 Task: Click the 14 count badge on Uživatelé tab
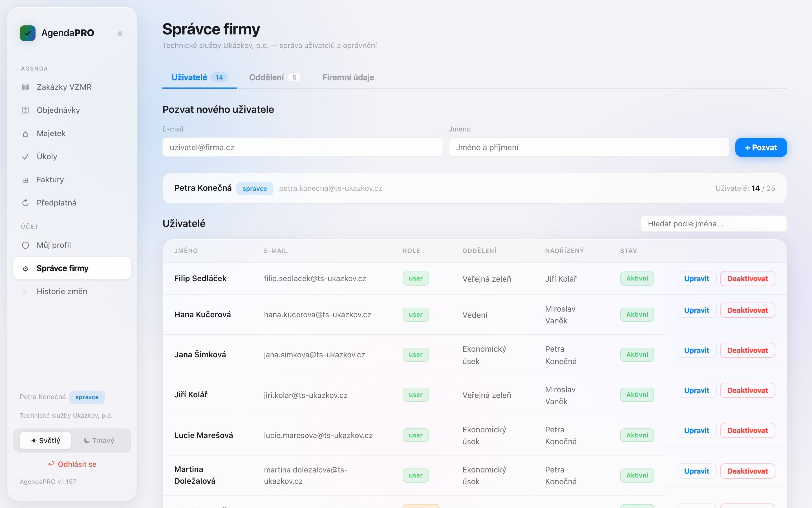[x=219, y=77]
